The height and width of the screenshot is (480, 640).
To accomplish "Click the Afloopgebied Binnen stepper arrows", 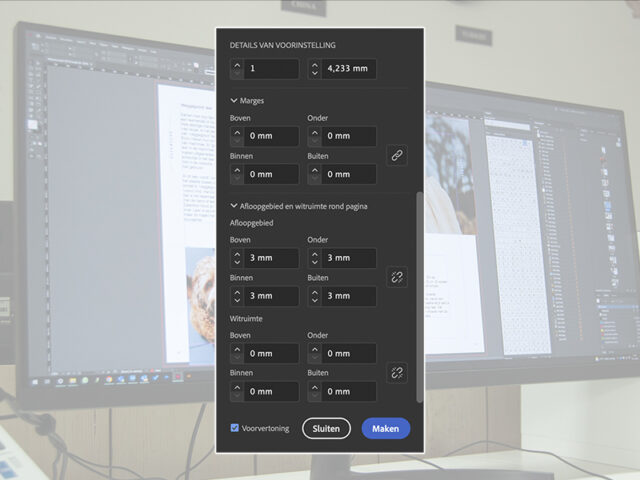I will (x=237, y=296).
